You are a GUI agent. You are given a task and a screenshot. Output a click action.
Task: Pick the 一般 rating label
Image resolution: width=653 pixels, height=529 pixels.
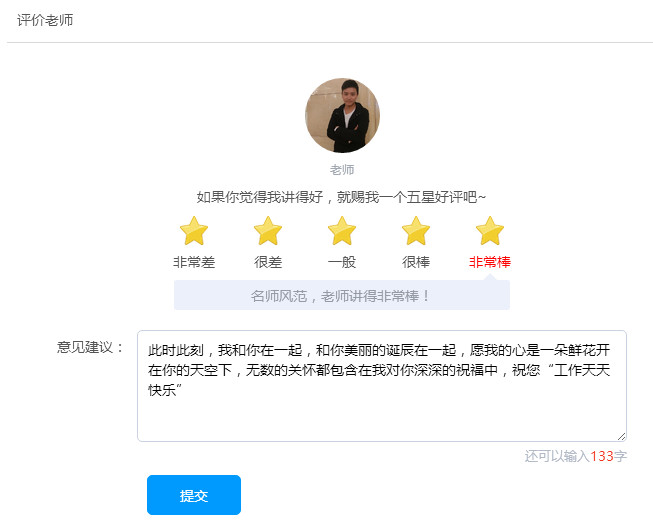[342, 262]
